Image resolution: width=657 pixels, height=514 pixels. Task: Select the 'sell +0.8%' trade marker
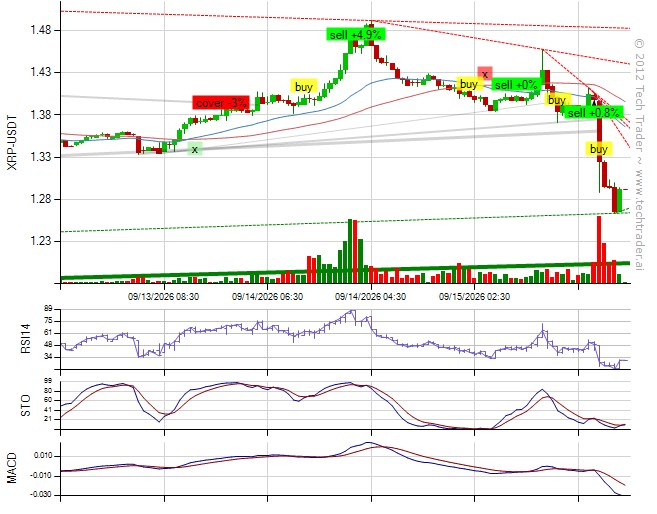pyautogui.click(x=593, y=112)
